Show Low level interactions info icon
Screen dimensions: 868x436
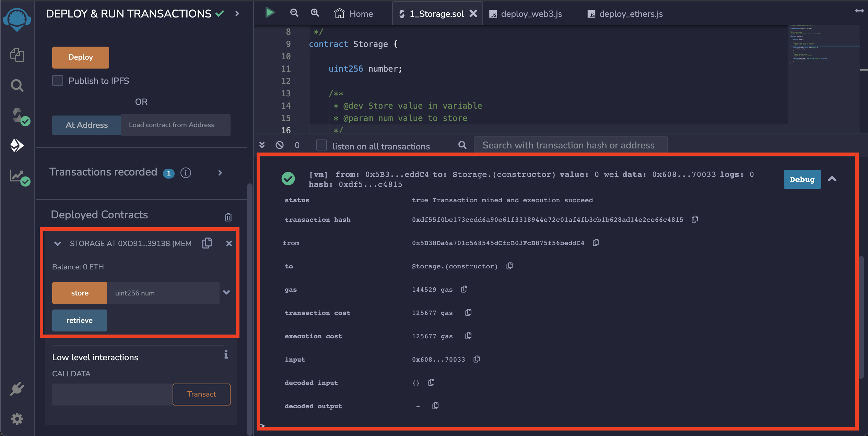tap(226, 354)
